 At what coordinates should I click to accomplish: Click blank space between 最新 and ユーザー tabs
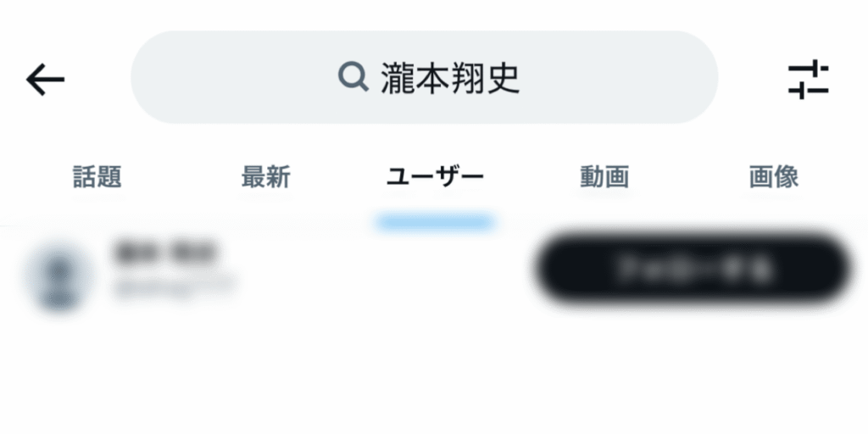coord(338,177)
